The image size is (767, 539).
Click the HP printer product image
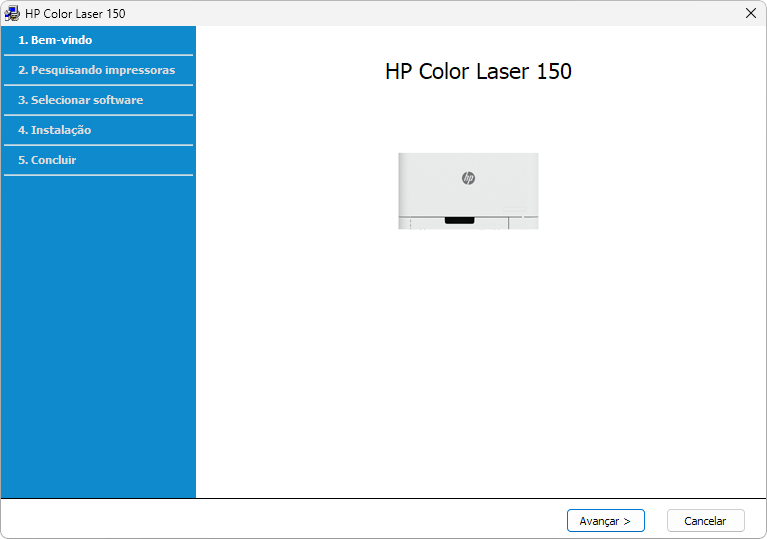pyautogui.click(x=468, y=191)
